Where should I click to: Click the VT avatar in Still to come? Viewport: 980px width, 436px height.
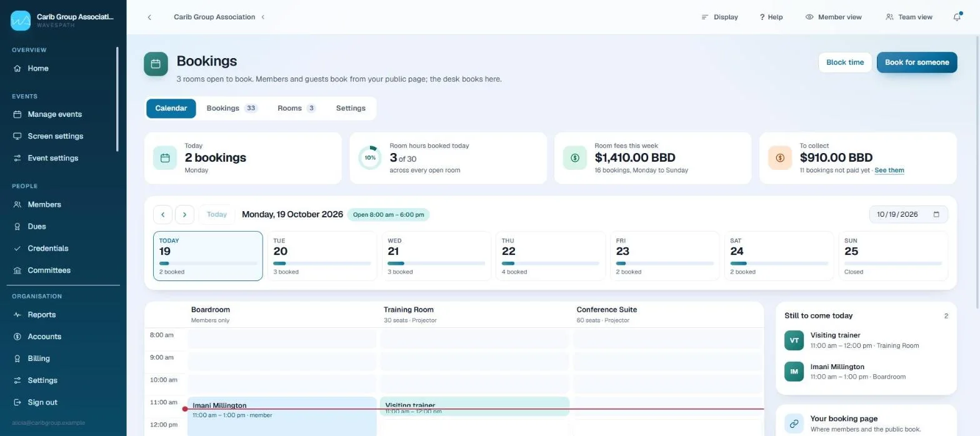click(x=794, y=340)
